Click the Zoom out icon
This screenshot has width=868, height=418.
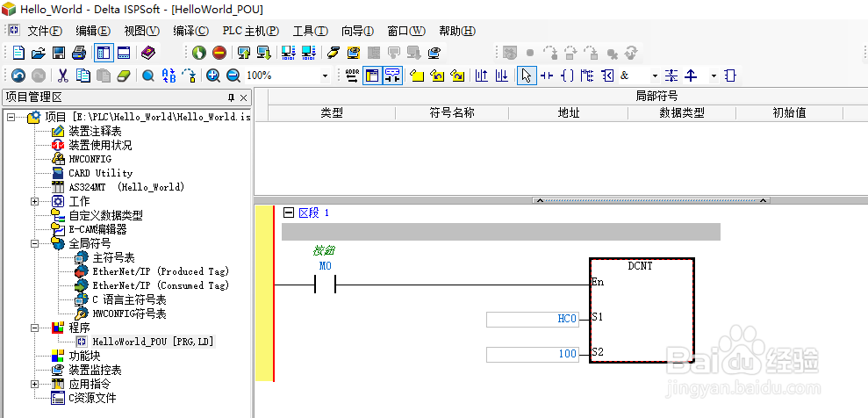click(x=233, y=76)
